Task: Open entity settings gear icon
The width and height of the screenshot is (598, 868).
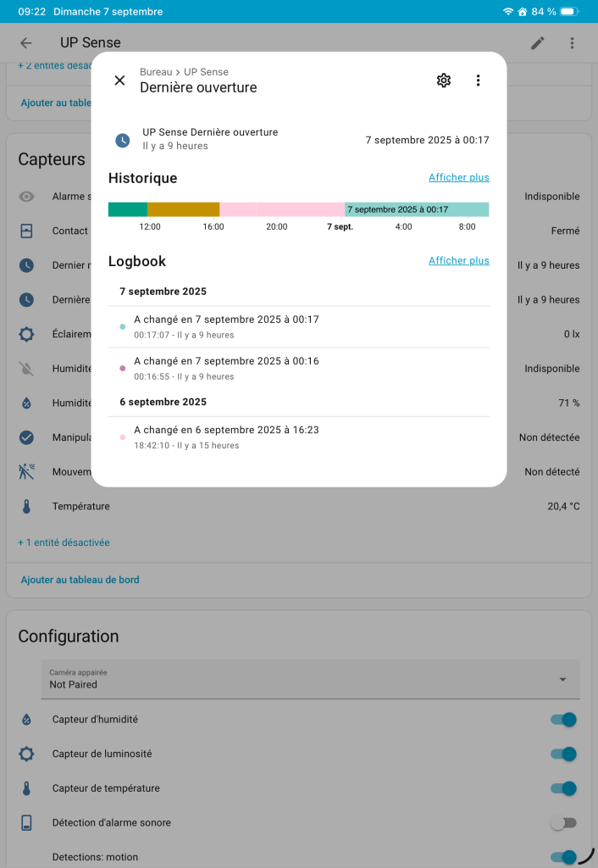Action: pos(444,81)
